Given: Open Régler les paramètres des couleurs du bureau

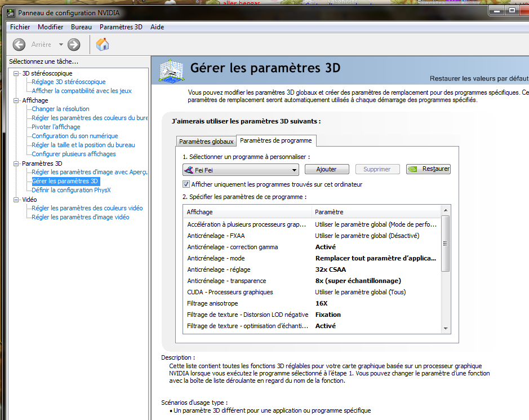Looking at the screenshot, I should tap(90, 118).
